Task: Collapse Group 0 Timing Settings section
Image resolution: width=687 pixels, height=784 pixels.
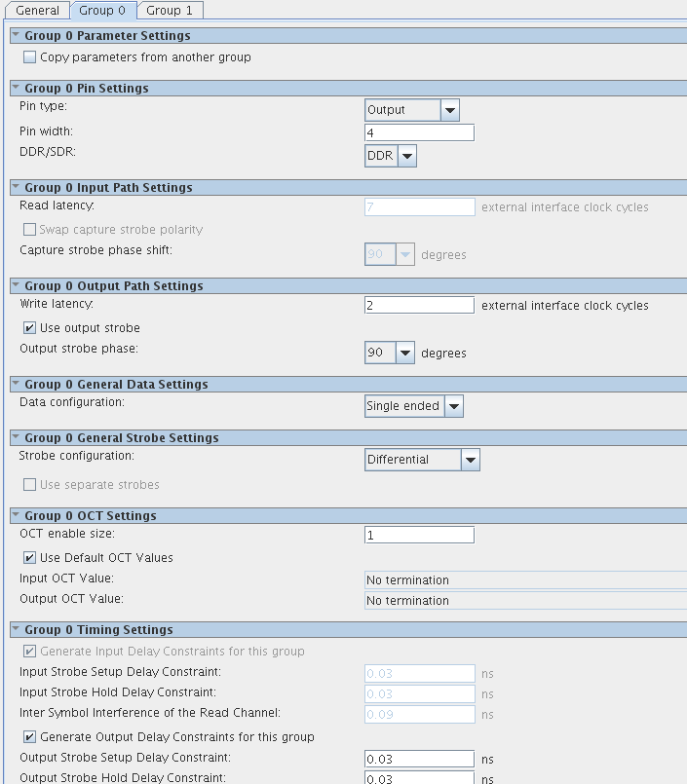Action: 16,630
